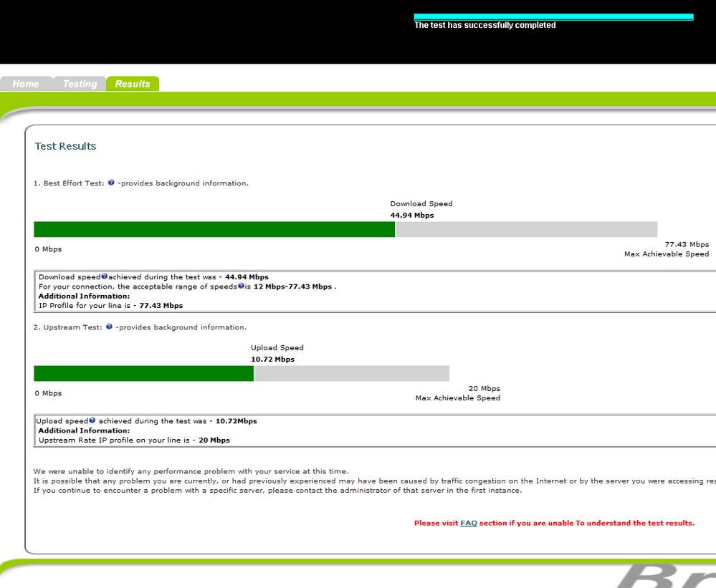Click the green download speed bar
Screen dimensions: 716x588
click(214, 229)
